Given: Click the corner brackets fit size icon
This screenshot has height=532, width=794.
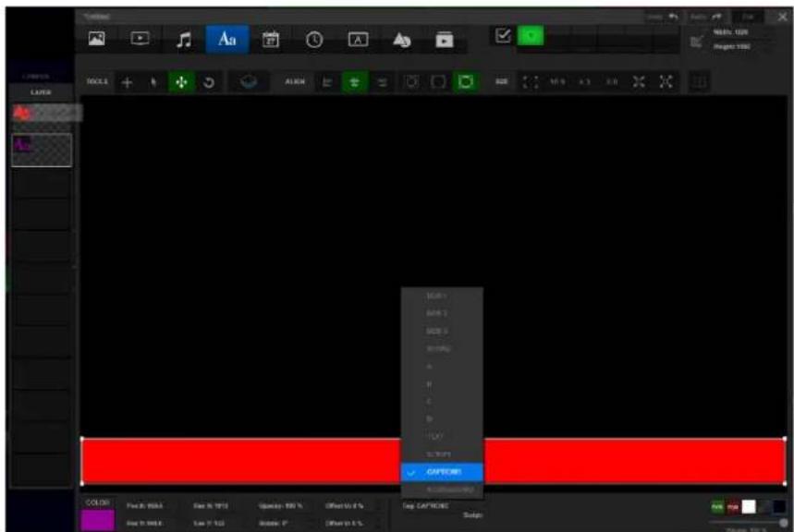Looking at the screenshot, I should point(531,82).
